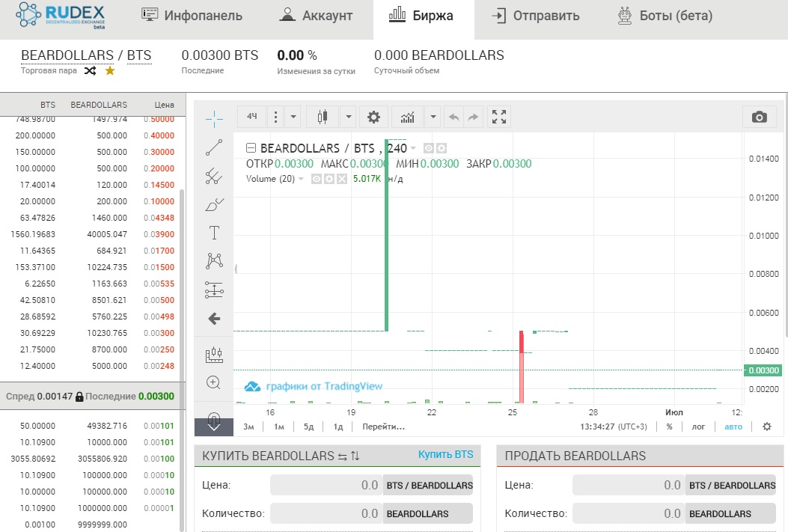This screenshot has height=532, width=788.
Task: Focus the buy Количество input field
Action: pos(327,513)
